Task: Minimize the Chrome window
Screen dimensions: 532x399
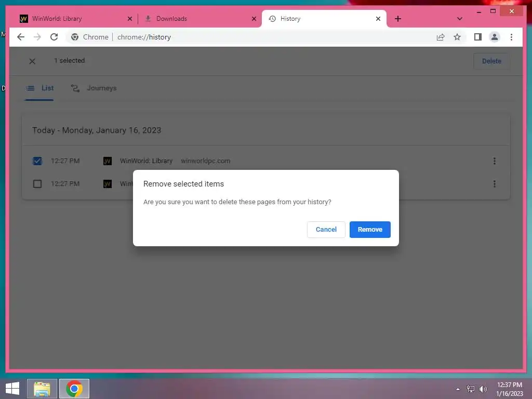Action: [478, 11]
